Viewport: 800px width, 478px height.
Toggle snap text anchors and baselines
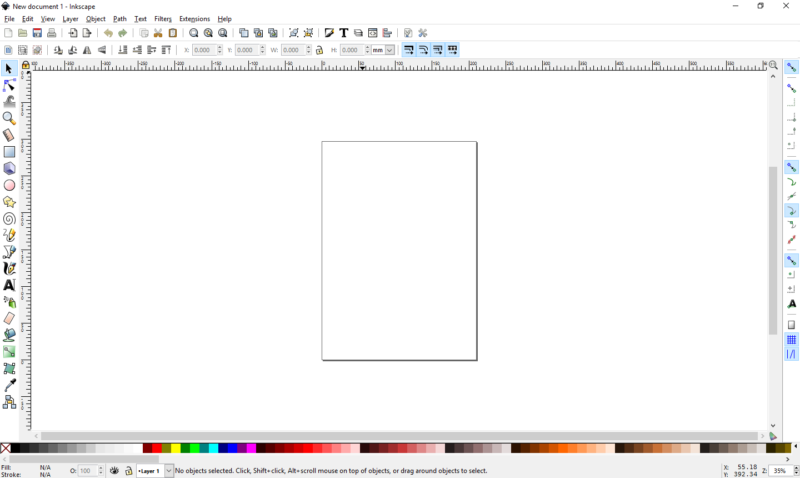(x=791, y=304)
